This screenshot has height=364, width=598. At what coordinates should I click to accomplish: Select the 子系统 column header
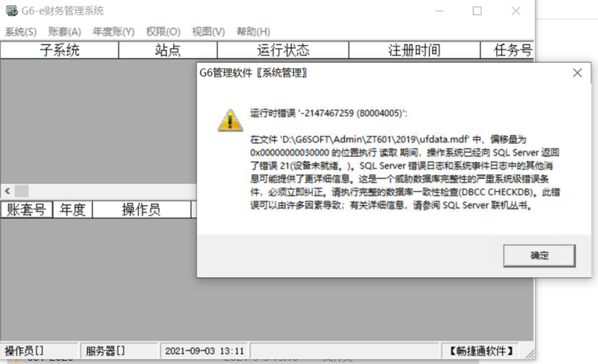(60, 50)
